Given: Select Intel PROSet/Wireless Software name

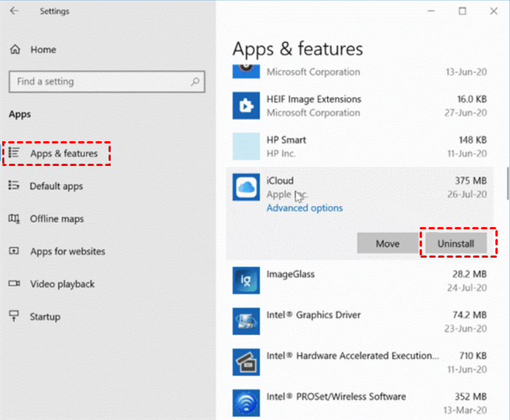Looking at the screenshot, I should [337, 397].
